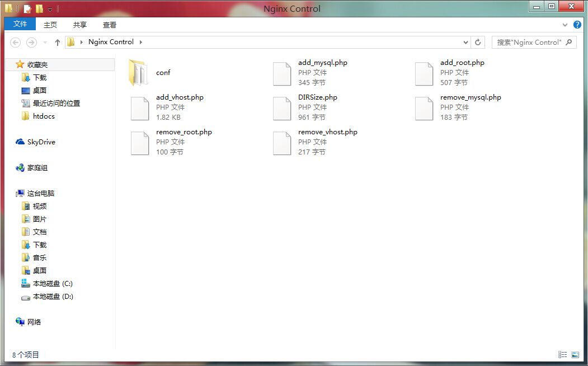Open 音乐 under 这台电脑
This screenshot has height=366, width=588.
tap(34, 257)
